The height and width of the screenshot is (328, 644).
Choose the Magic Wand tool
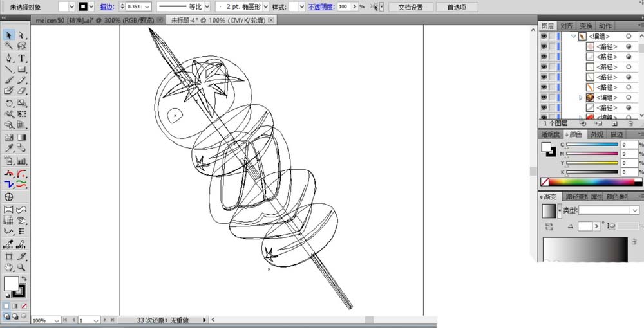pyautogui.click(x=8, y=46)
